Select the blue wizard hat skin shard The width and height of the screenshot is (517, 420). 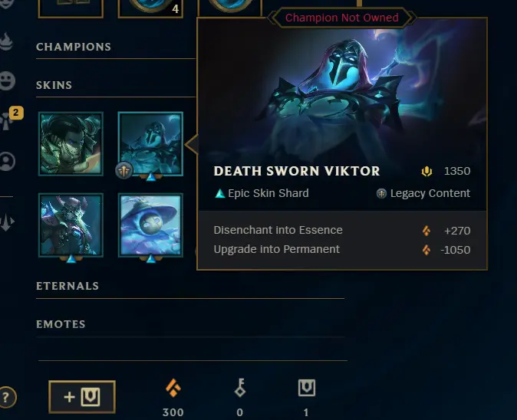point(150,225)
